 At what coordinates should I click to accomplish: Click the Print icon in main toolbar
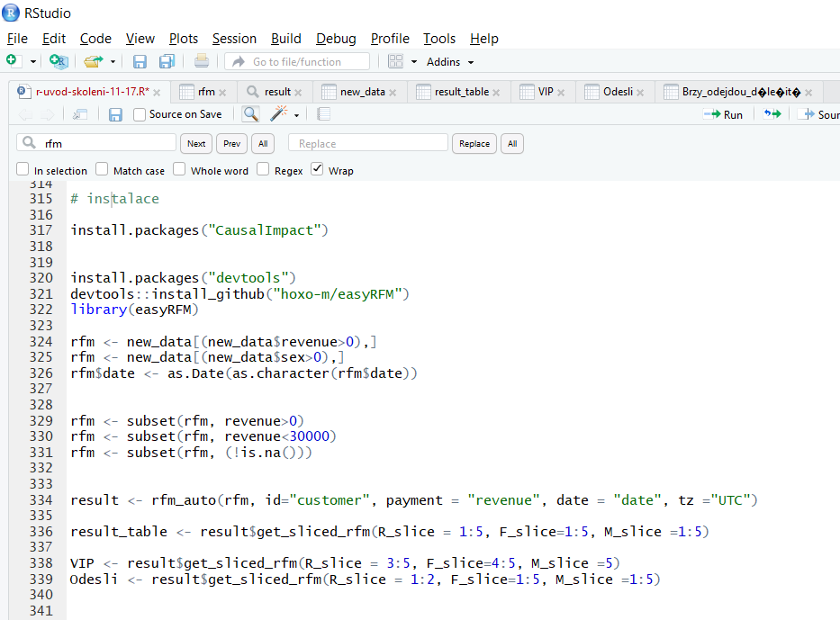pos(202,61)
